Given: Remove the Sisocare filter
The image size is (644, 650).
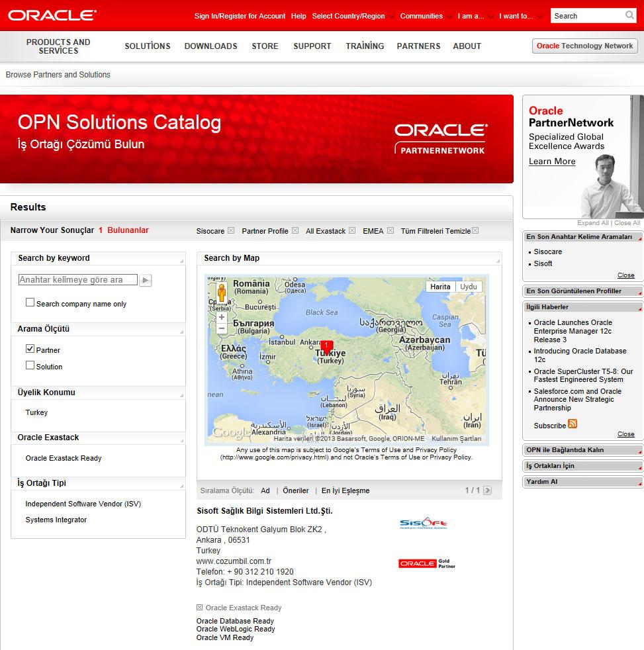Looking at the screenshot, I should pos(231,230).
